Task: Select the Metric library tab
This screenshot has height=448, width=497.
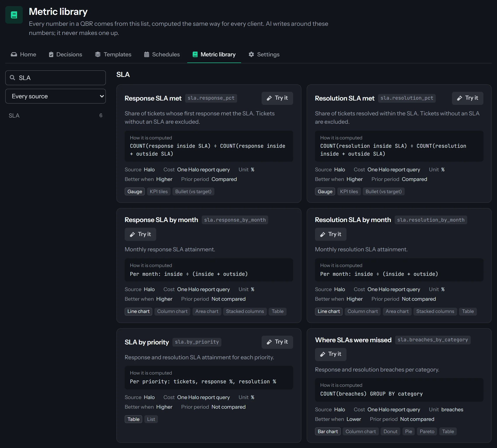Action: [x=214, y=54]
